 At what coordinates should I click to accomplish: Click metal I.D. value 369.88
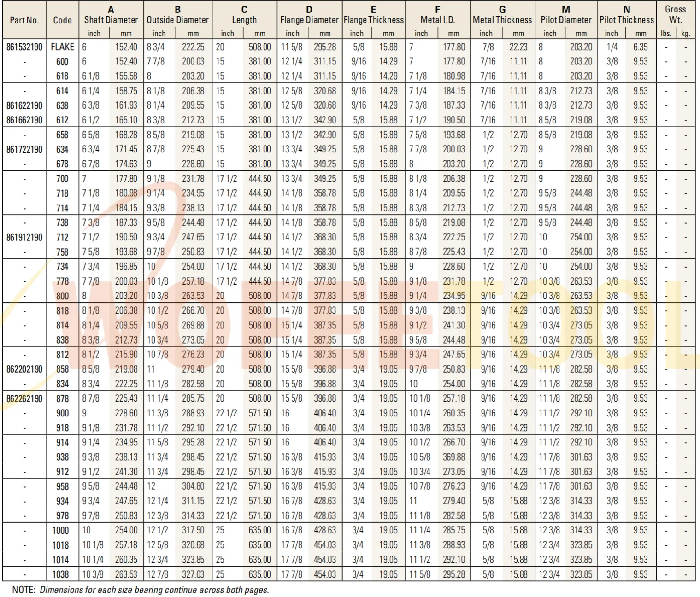454,457
